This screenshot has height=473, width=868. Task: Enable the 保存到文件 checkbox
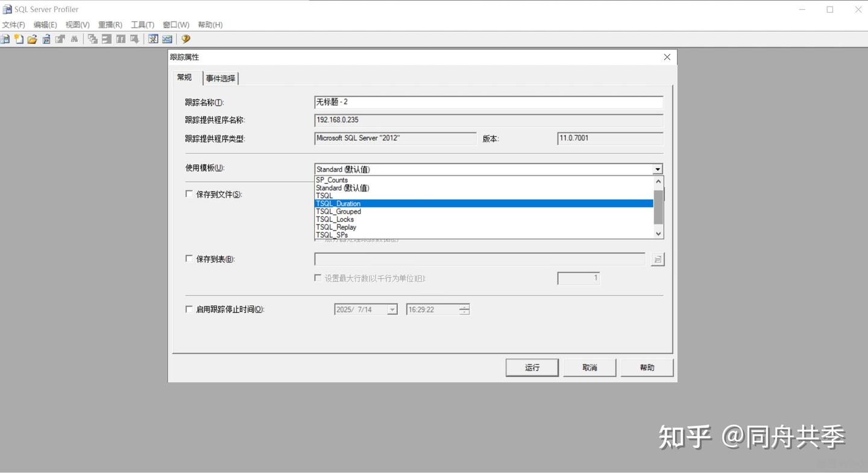189,194
